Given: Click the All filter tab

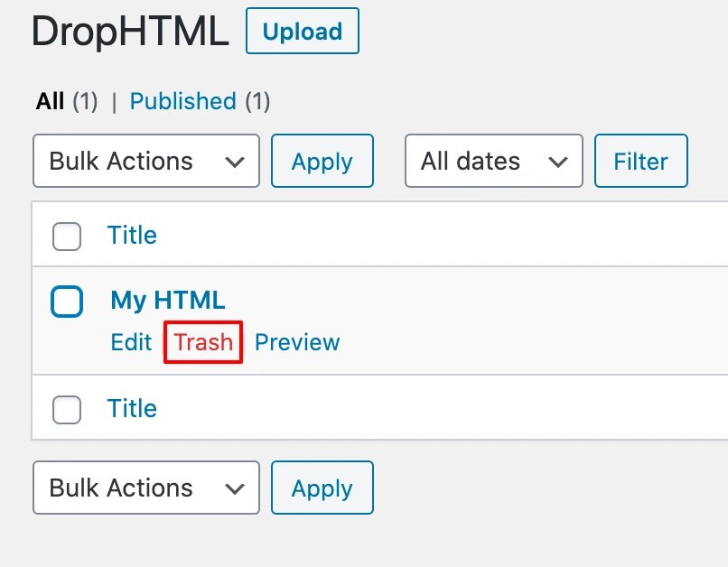Looking at the screenshot, I should [x=51, y=101].
